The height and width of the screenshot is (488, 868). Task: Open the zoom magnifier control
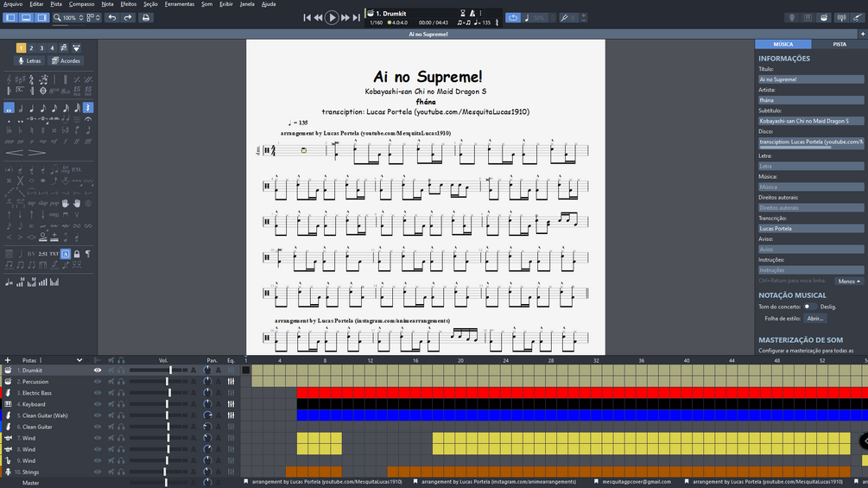pyautogui.click(x=57, y=17)
